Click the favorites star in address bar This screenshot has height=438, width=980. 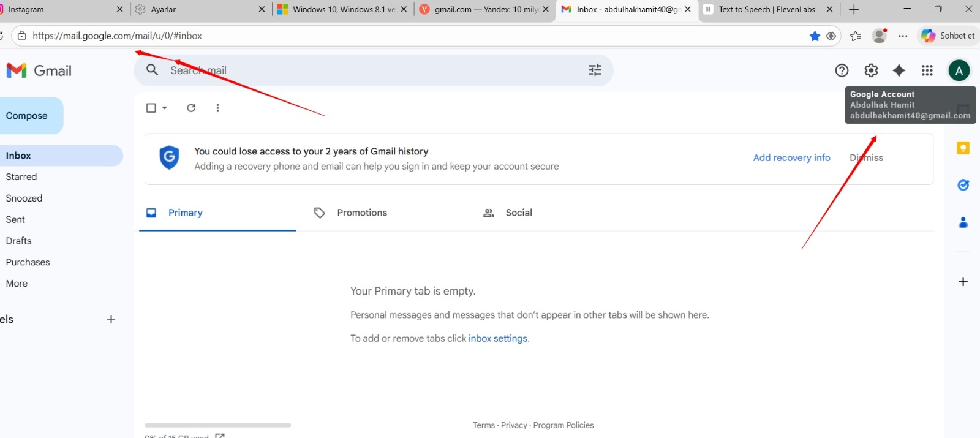815,36
